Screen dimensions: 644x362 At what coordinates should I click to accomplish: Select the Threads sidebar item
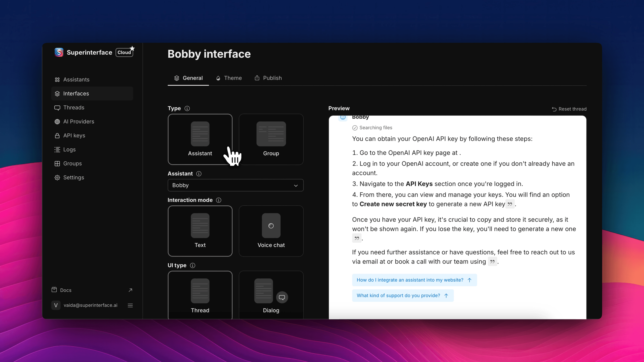[73, 108]
